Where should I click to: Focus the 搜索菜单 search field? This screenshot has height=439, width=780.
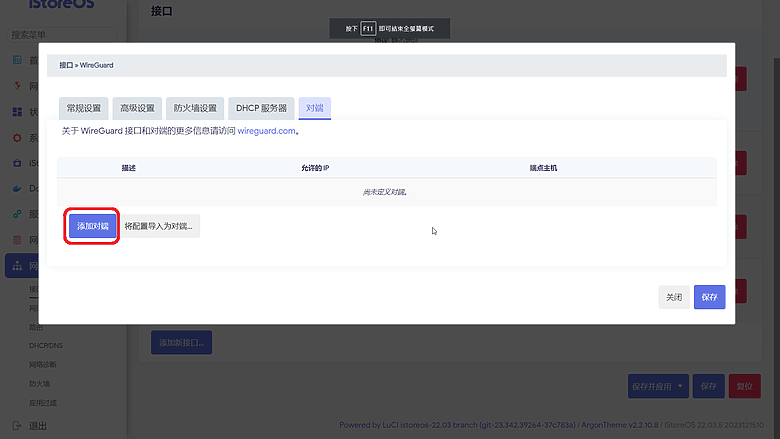[62, 35]
